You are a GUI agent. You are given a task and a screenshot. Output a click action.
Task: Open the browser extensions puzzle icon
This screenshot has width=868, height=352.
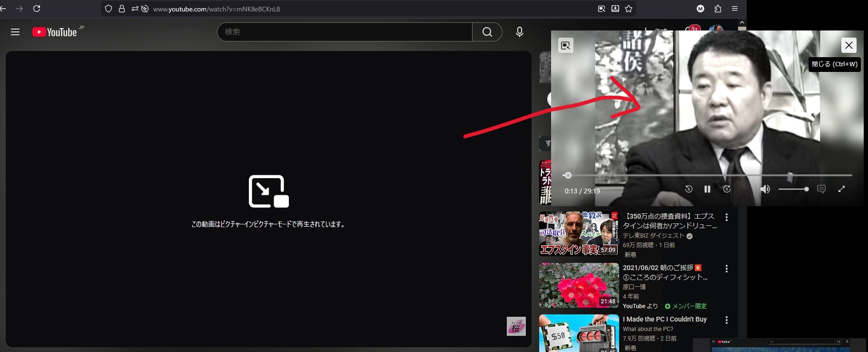718,9
